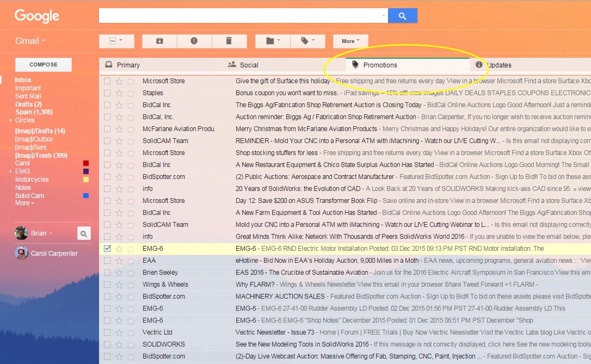Mark the Staples email as important
The height and width of the screenshot is (364, 591).
click(131, 93)
